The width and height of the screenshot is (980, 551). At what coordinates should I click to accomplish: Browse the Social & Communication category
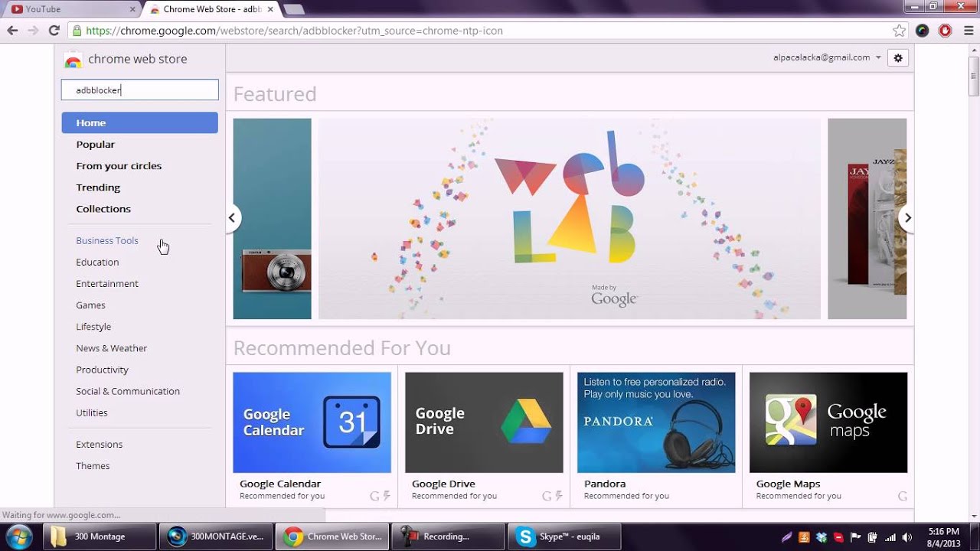pyautogui.click(x=128, y=390)
